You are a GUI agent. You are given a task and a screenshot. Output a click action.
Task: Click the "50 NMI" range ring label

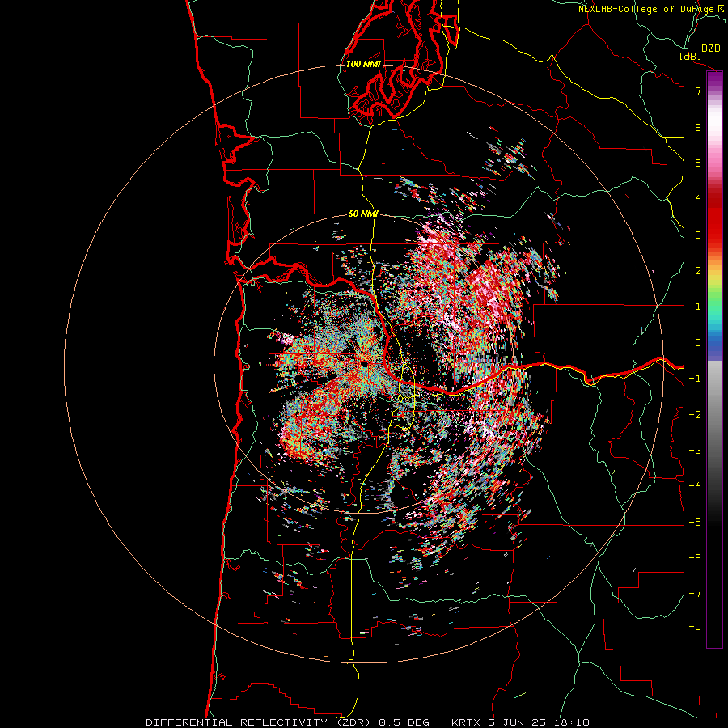click(x=363, y=214)
